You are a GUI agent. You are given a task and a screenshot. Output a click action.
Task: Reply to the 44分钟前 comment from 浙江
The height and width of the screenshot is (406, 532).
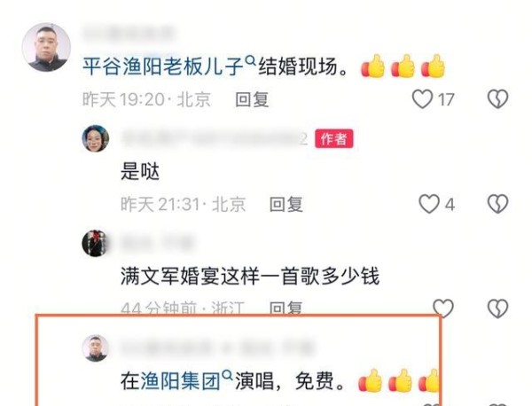286,308
